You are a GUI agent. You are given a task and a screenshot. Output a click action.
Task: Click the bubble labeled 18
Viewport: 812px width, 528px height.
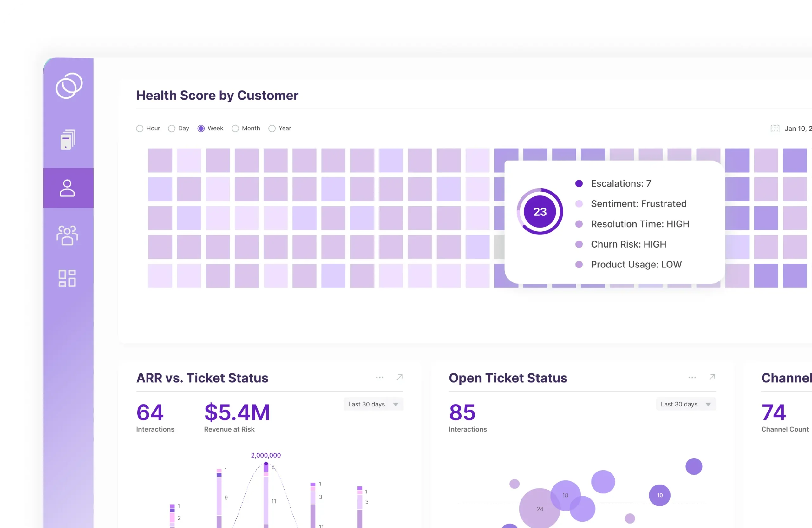tap(565, 495)
